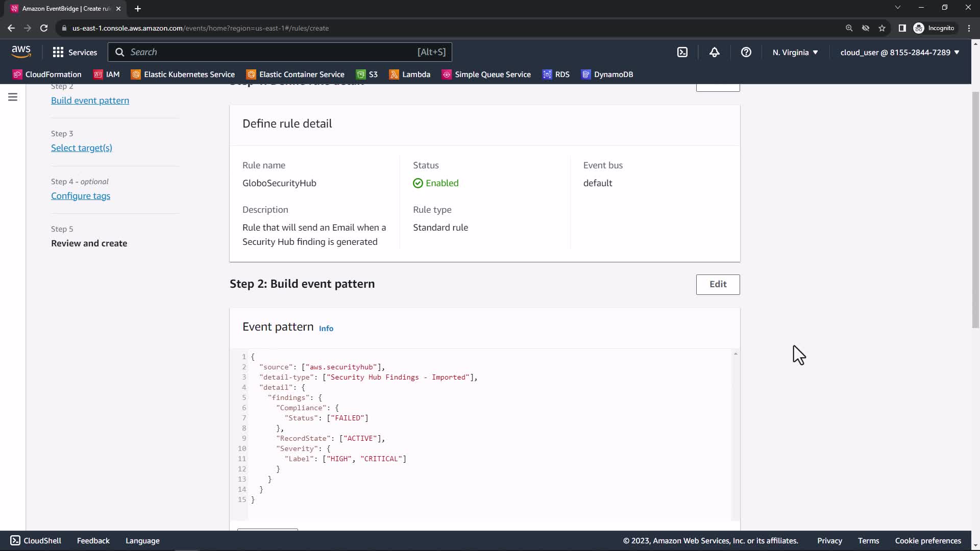Click the page vertical scrollbar thumb
Screen dimensions: 980x551
pos(975,209)
